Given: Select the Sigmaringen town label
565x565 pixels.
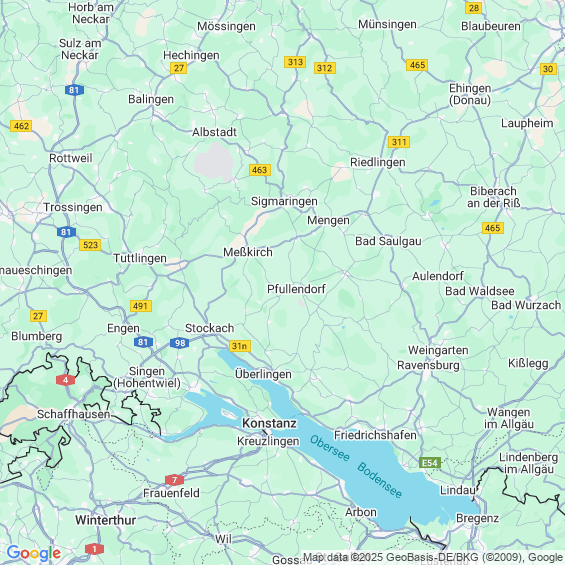Looking at the screenshot, I should coord(284,201).
